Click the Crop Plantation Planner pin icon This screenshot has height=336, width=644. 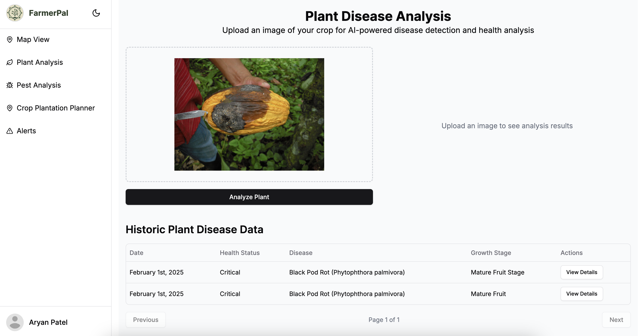[9, 108]
